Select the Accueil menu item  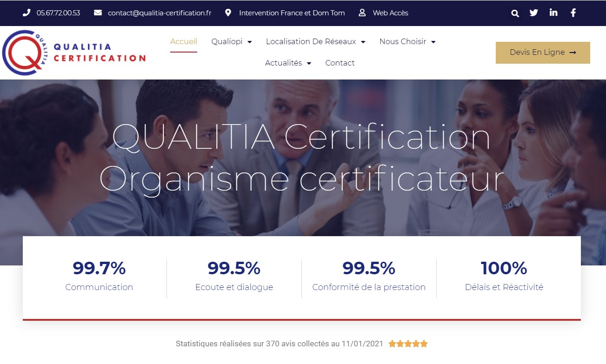(x=183, y=41)
